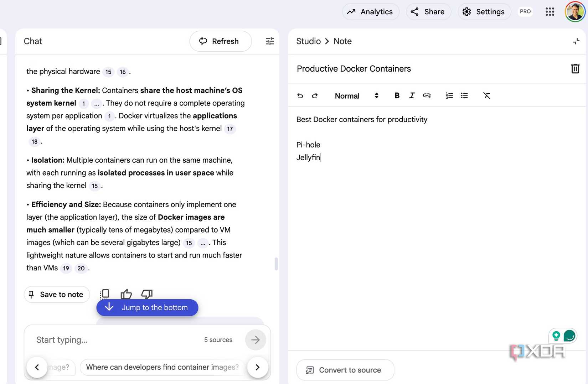
Task: Undo the last note edit
Action: [300, 95]
